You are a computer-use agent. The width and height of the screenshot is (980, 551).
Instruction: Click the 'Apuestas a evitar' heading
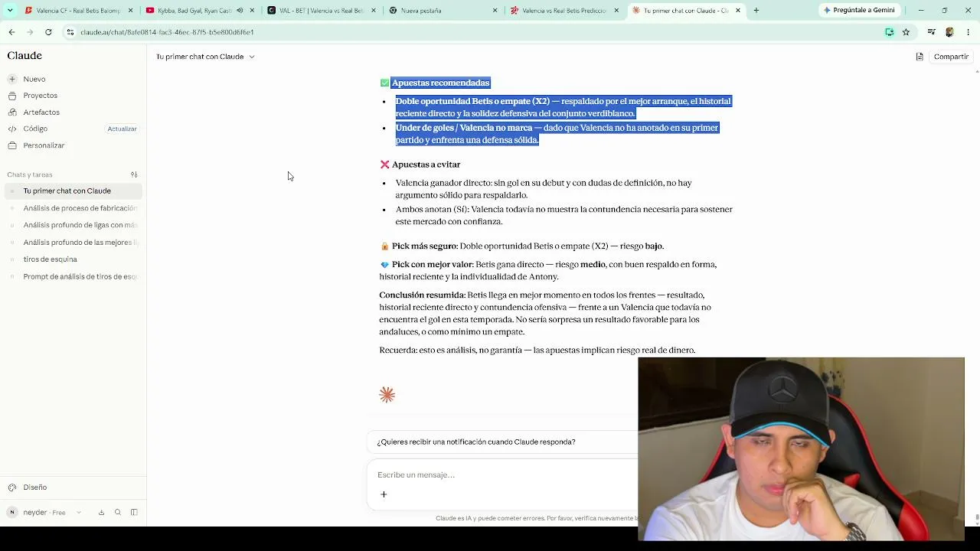pos(426,165)
